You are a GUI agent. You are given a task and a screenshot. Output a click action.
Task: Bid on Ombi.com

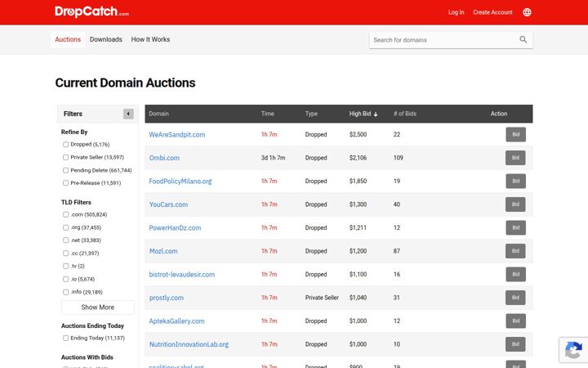pyautogui.click(x=515, y=158)
